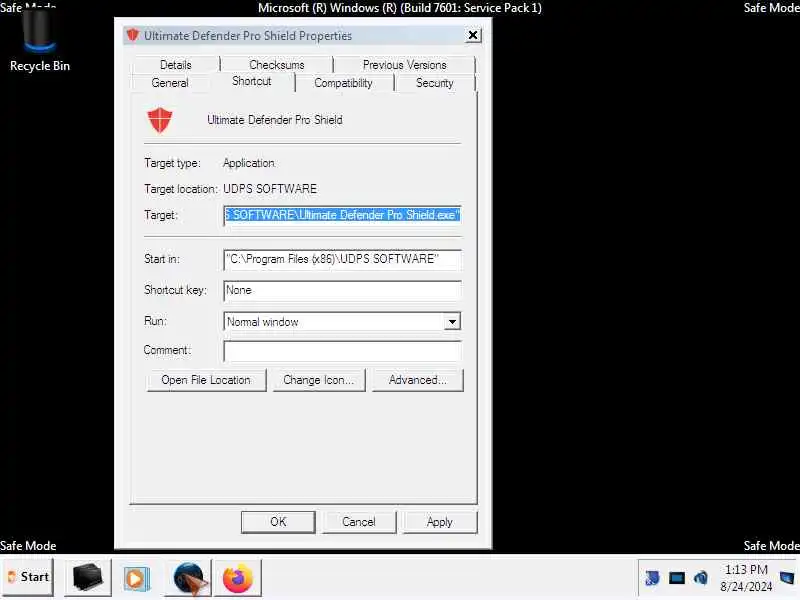Open the Advanced options button
800x600 pixels.
[x=418, y=380]
